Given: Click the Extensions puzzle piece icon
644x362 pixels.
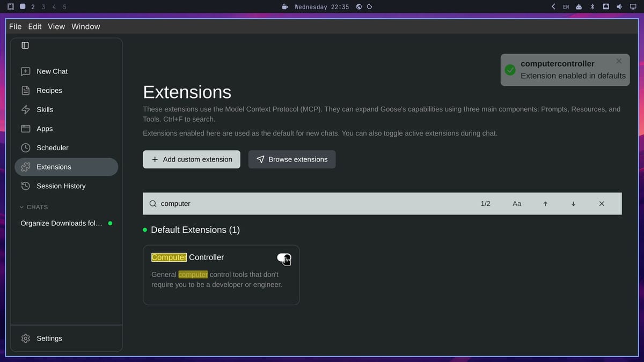Looking at the screenshot, I should tap(25, 167).
